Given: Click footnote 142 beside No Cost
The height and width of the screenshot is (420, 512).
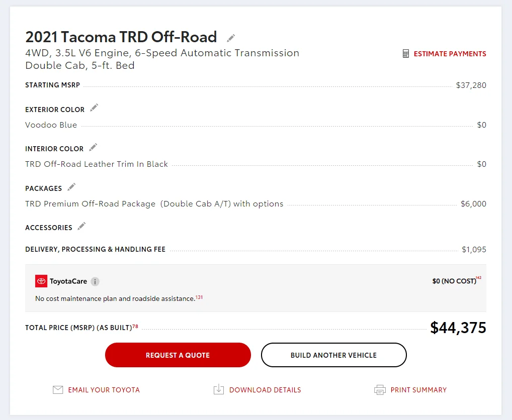Looking at the screenshot, I should (478, 278).
